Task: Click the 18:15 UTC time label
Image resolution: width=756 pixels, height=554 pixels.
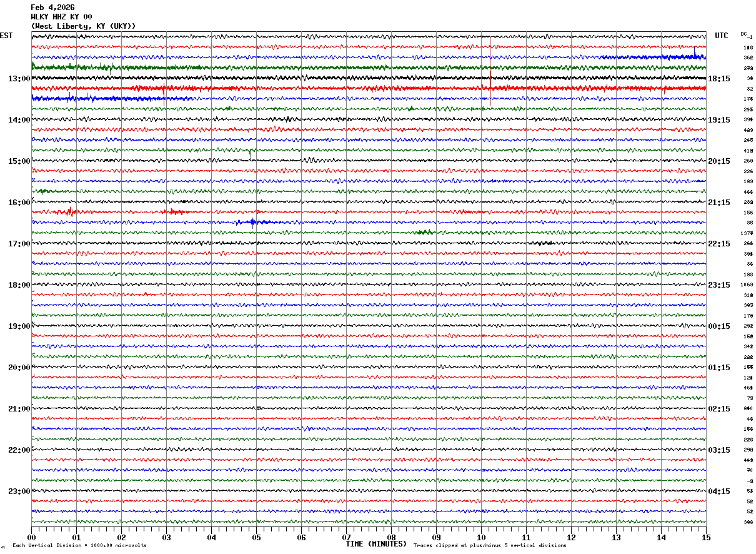Action: (719, 79)
